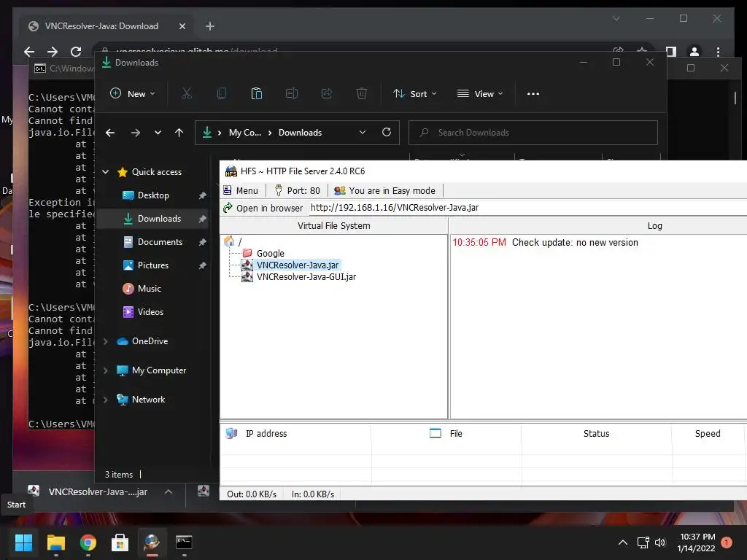Open the See more ellipsis menu in Explorer
Image resolution: width=747 pixels, height=560 pixels.
533,94
